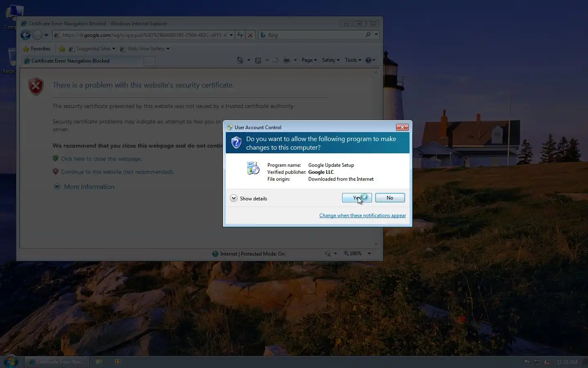Open the Home button dropdown arrow
Screen dimensions: 588x368
(249, 60)
